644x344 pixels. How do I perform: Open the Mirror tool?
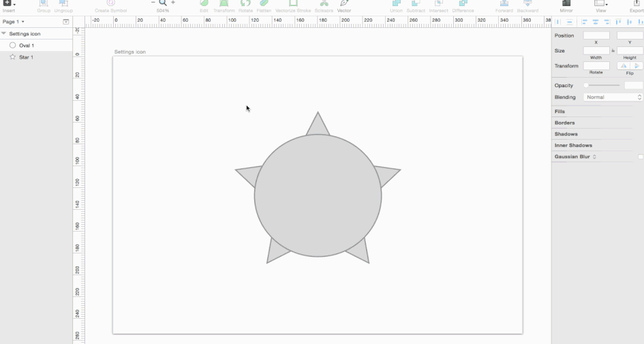click(566, 3)
